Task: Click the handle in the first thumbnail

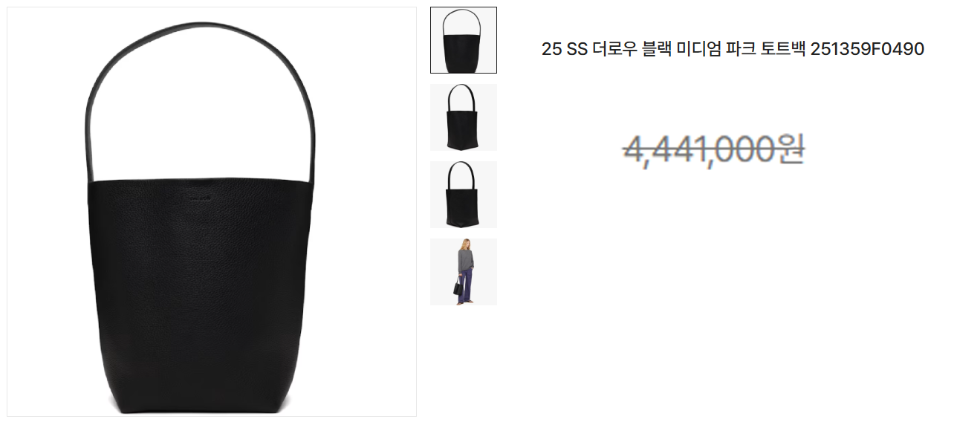Action: tap(463, 22)
